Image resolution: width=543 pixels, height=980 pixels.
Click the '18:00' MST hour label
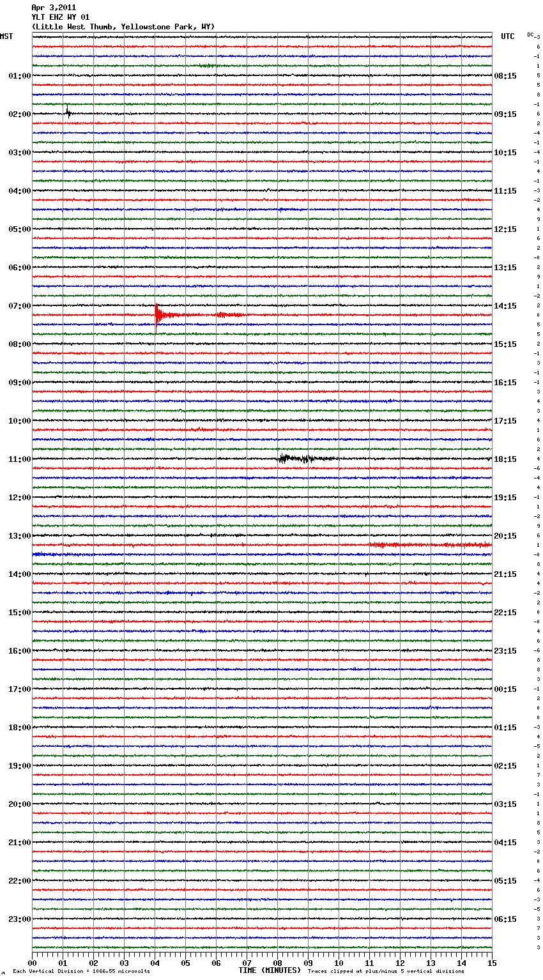click(x=19, y=728)
